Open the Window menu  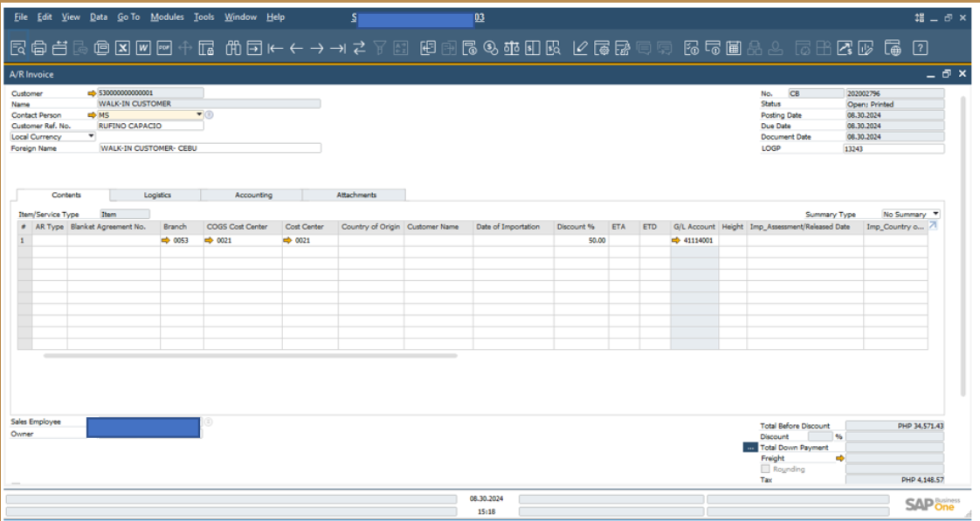pos(240,17)
